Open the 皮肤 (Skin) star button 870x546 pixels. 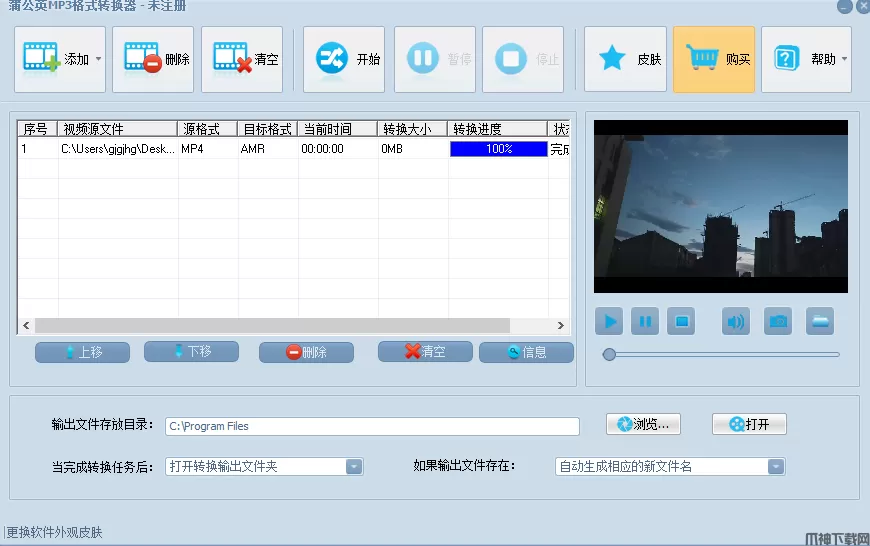tap(625, 59)
